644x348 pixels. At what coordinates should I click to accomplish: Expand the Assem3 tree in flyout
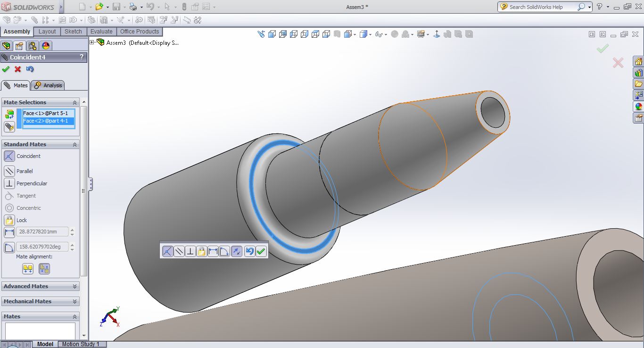pos(92,42)
